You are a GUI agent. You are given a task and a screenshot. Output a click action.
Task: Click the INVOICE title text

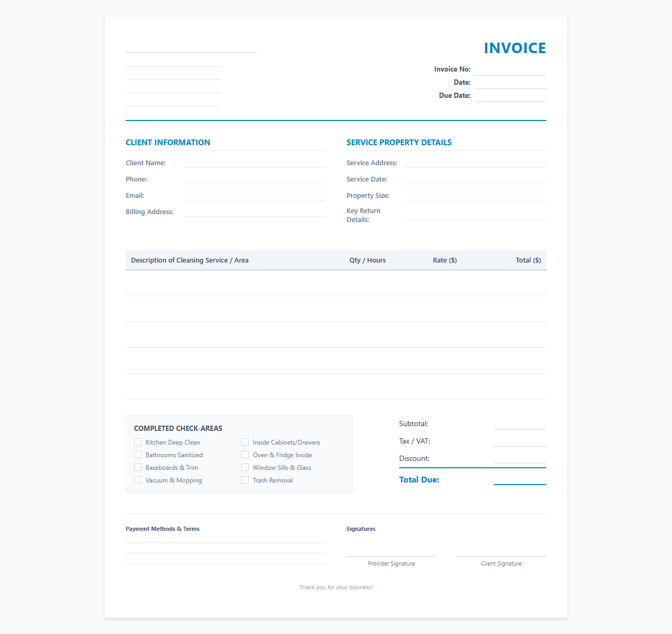coord(515,48)
